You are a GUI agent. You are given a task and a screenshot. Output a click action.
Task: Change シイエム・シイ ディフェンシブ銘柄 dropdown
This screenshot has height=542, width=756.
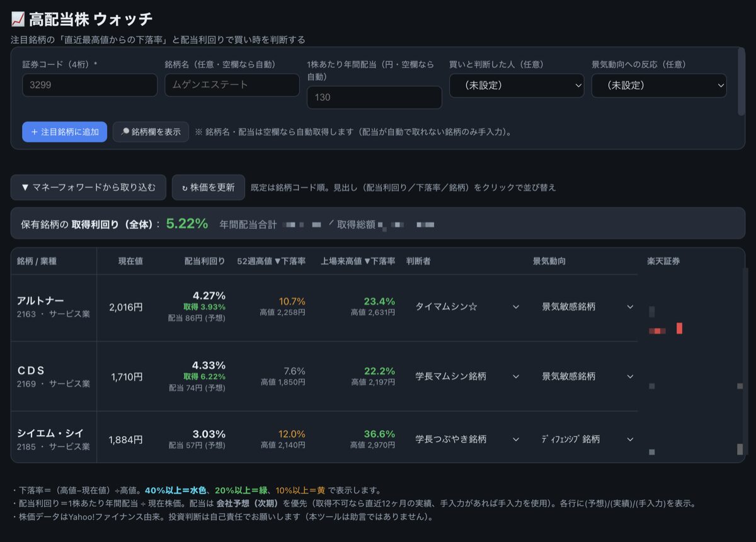(587, 439)
